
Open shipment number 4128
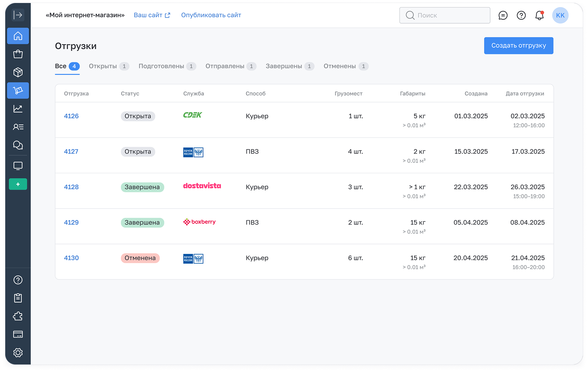pyautogui.click(x=71, y=187)
